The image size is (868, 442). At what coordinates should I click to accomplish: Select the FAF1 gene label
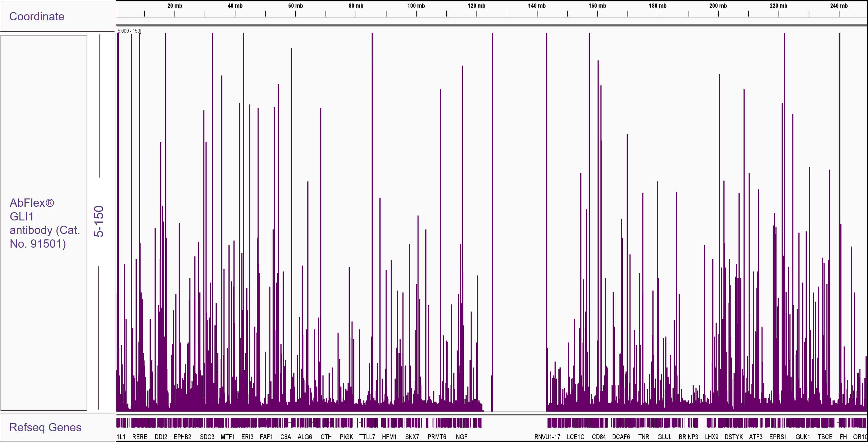(x=266, y=437)
